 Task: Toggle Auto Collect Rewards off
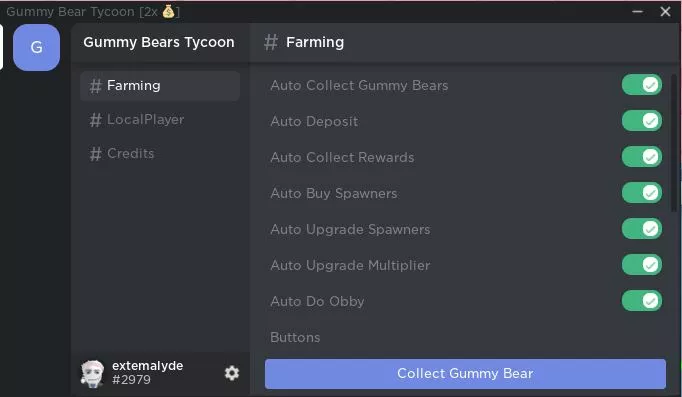point(642,157)
